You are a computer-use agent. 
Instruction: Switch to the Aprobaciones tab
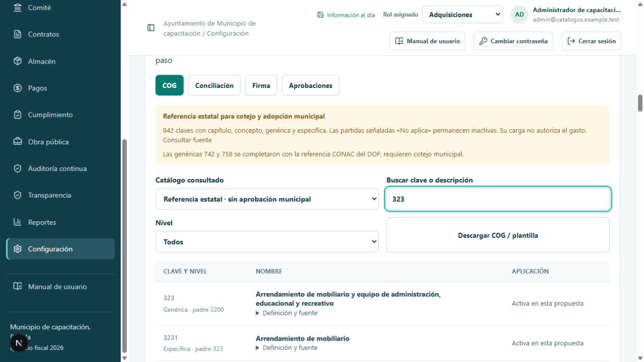(311, 85)
